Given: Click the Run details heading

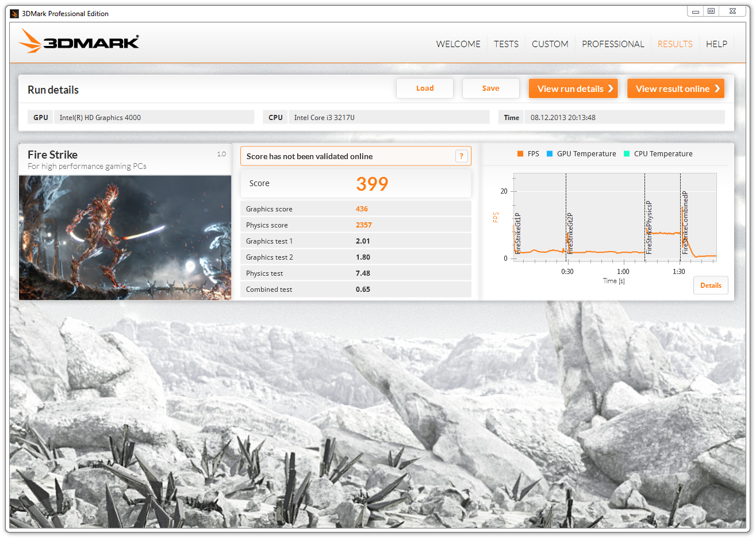Looking at the screenshot, I should (x=53, y=90).
